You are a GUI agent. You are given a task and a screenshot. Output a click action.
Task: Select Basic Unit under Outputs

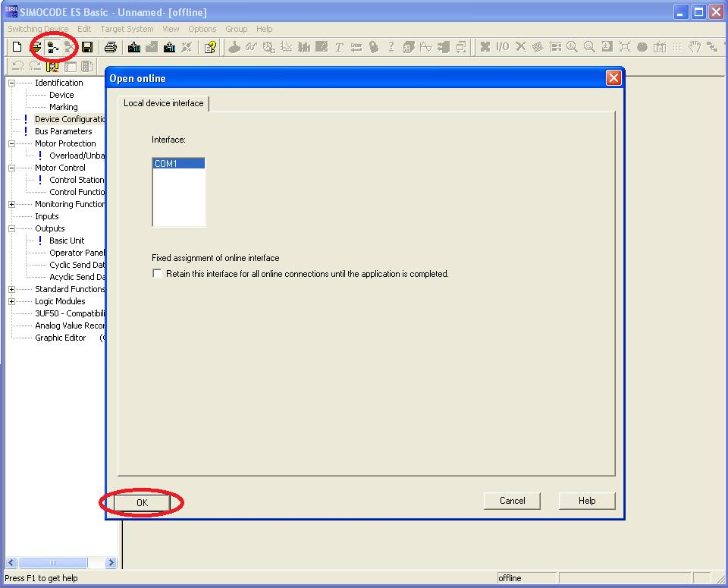[67, 241]
